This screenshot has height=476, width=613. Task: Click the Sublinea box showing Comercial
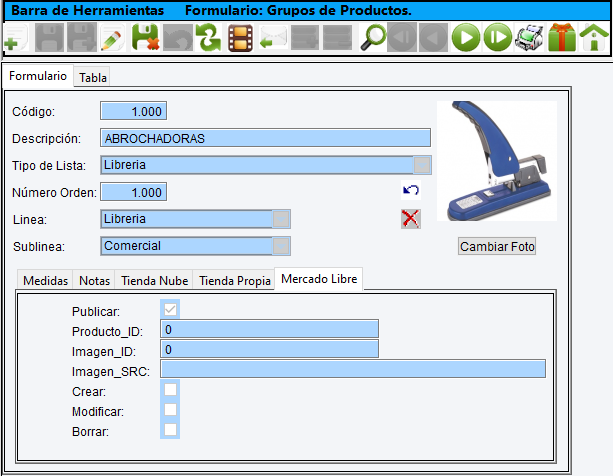[x=195, y=246]
